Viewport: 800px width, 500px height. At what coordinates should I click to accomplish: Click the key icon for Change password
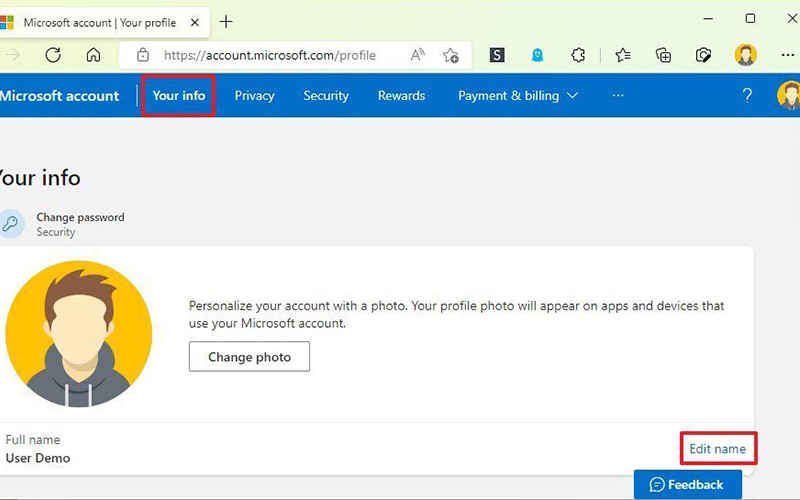[11, 223]
